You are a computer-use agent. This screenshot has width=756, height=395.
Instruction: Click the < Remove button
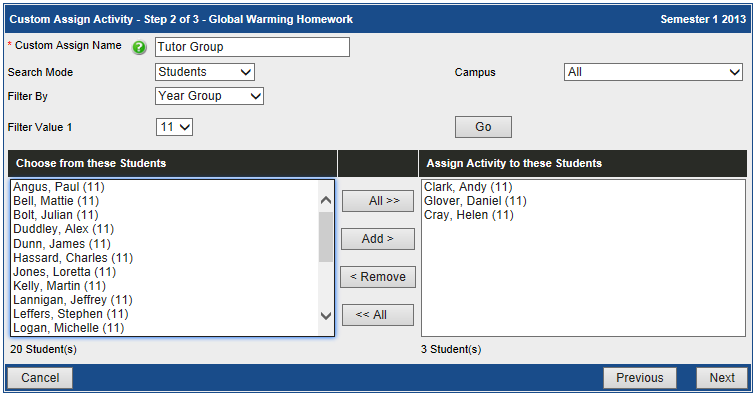pyautogui.click(x=378, y=277)
